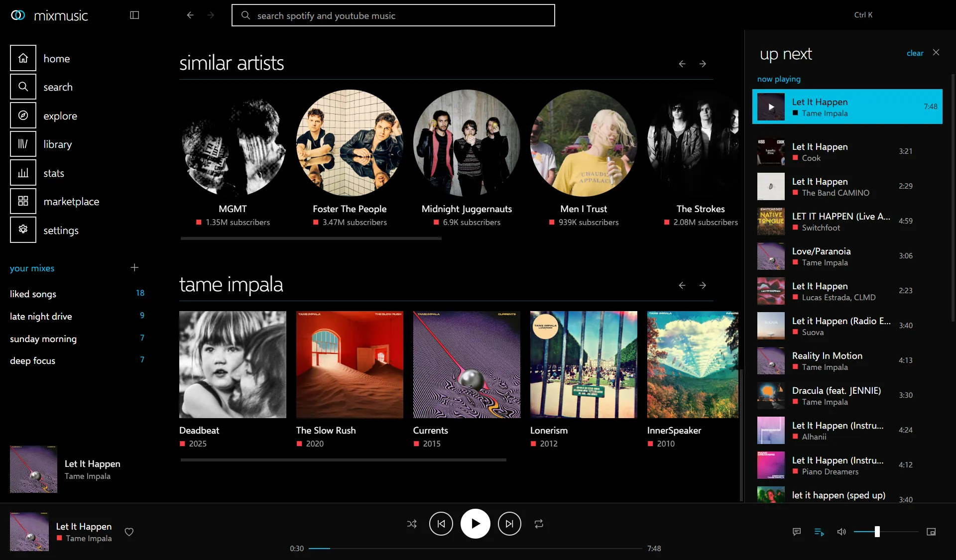Open Foster The People artist photo
The width and height of the screenshot is (956, 560).
350,143
